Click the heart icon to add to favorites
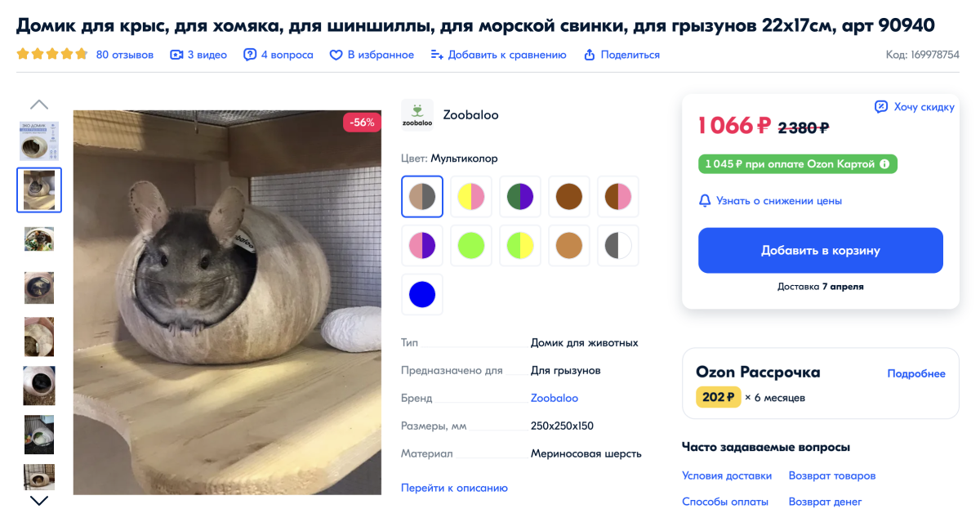The height and width of the screenshot is (531, 980). click(336, 55)
